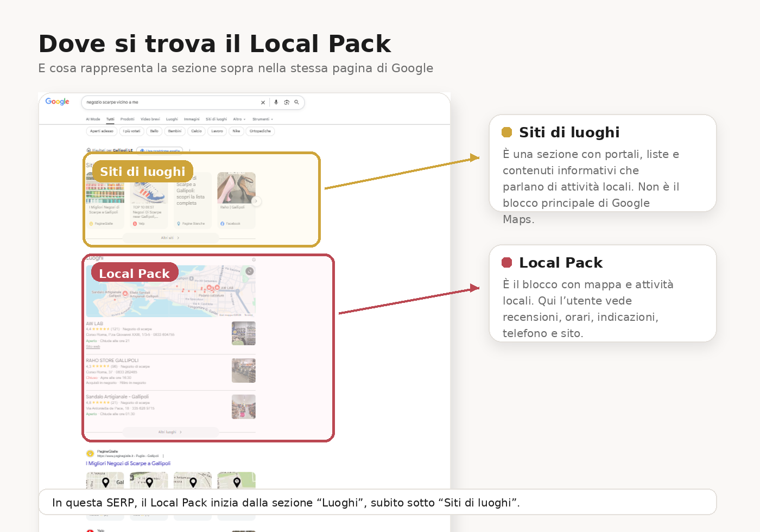Open the RAHO STORE photo thumbnail
Screen dimensions: 760x532
point(244,370)
